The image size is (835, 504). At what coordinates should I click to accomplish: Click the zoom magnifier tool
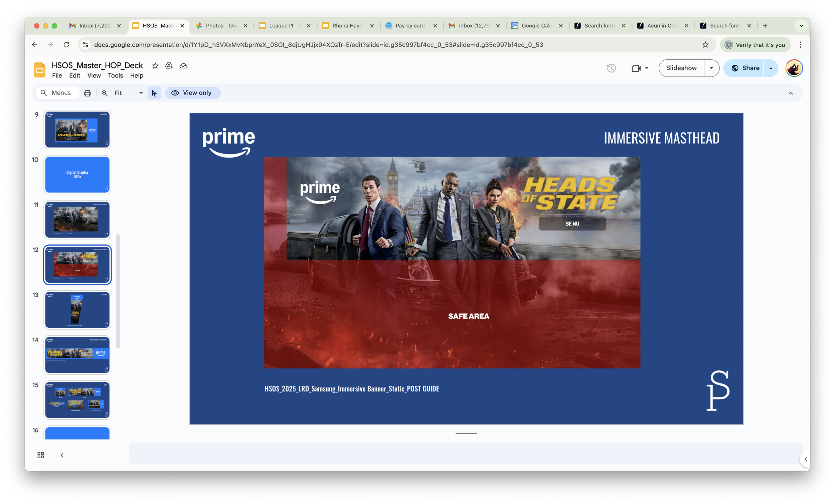point(105,93)
